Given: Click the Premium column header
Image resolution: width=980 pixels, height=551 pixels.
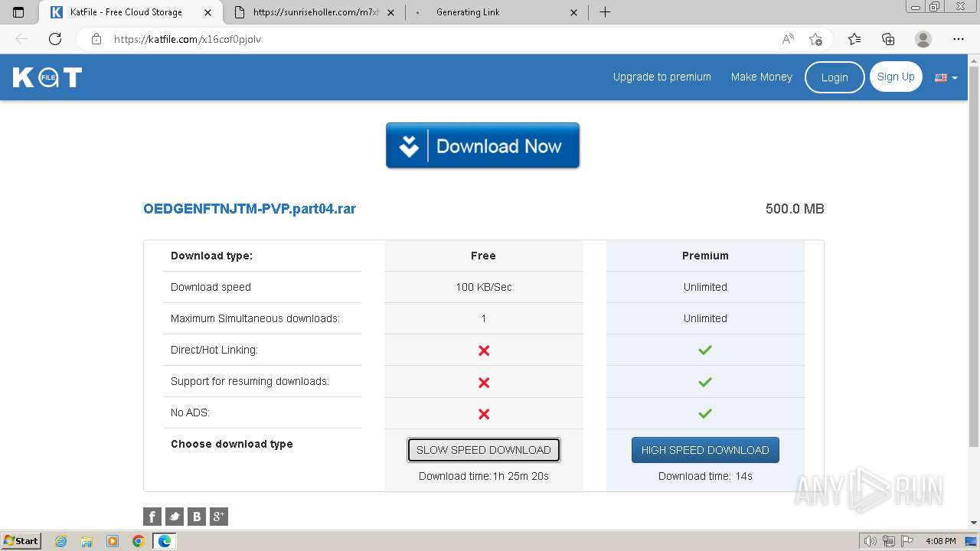Looking at the screenshot, I should pyautogui.click(x=705, y=256).
